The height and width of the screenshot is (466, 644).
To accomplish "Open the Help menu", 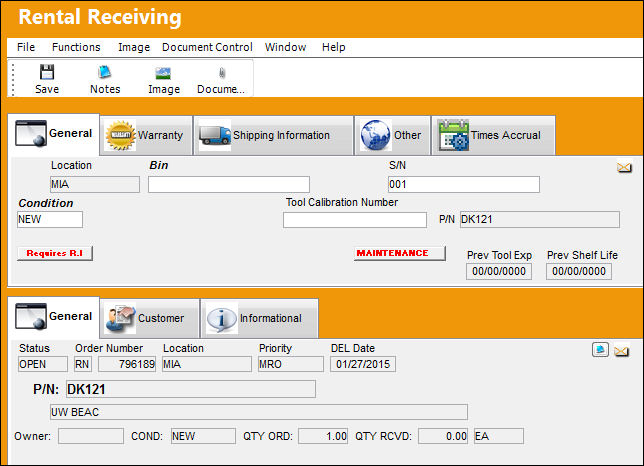I will [334, 47].
